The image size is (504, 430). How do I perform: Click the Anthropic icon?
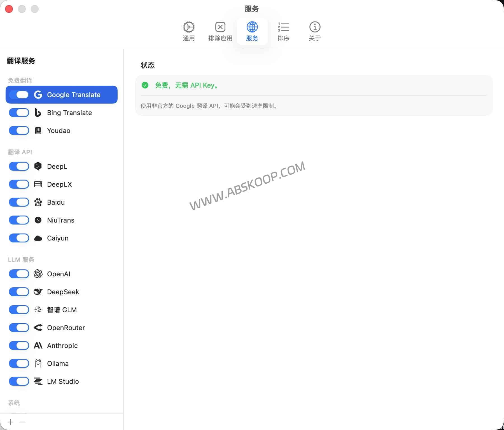pos(38,345)
